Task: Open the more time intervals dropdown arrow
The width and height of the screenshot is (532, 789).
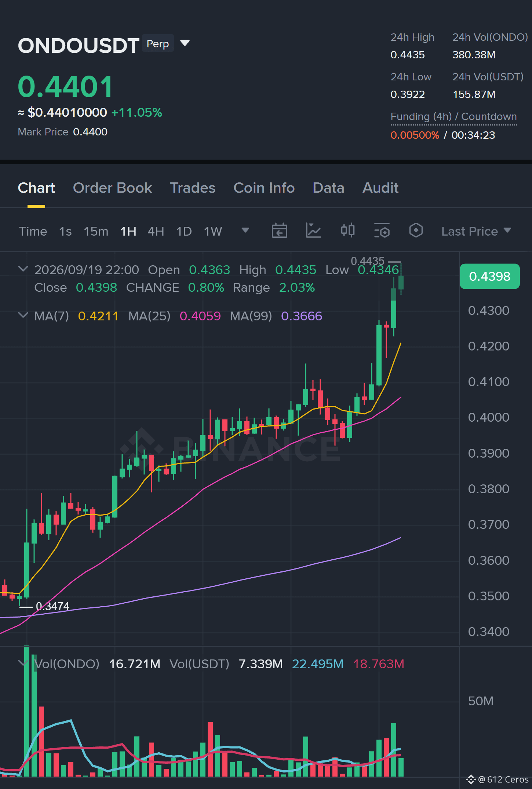Action: point(245,230)
